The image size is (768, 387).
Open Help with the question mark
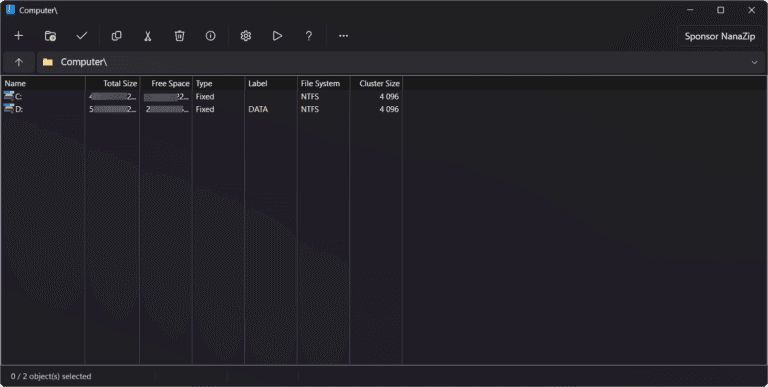[309, 36]
